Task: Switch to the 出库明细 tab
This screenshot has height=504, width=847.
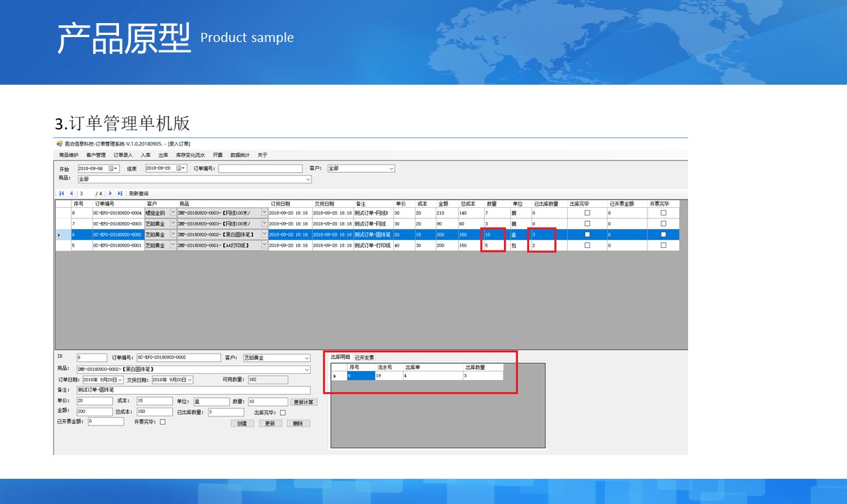Action: click(x=341, y=357)
